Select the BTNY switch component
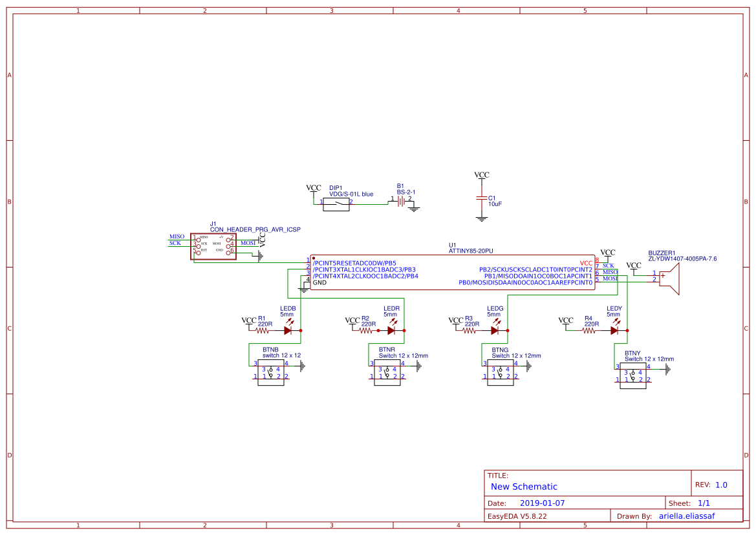The image size is (756, 535). (x=633, y=376)
